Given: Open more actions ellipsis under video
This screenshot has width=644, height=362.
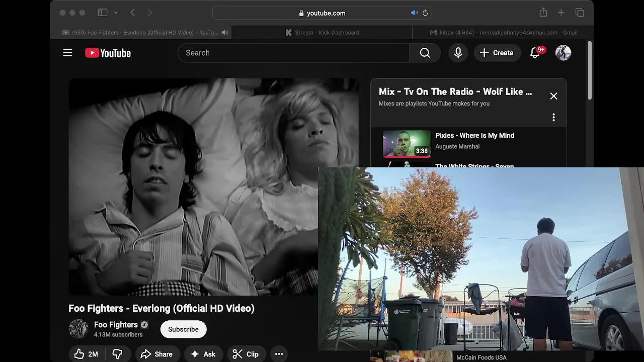Looking at the screenshot, I should pos(279,354).
